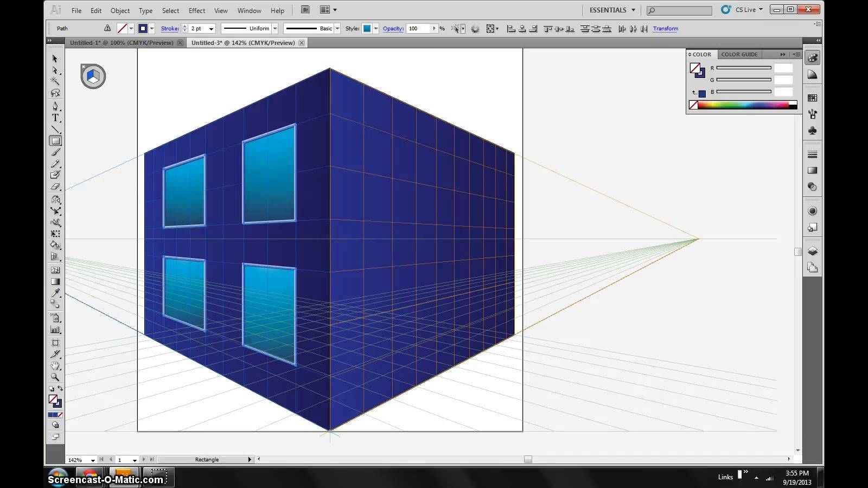Switch to the Color Guide tab
This screenshot has width=868, height=488.
739,54
